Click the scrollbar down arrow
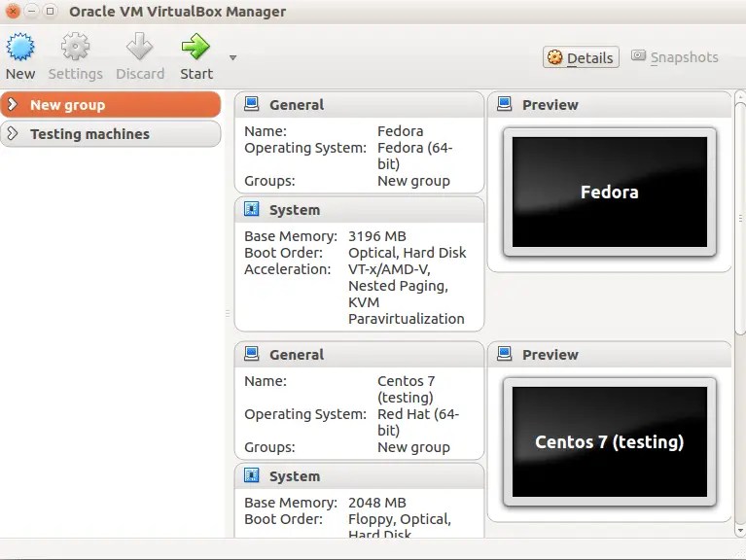This screenshot has width=746, height=560. 740,531
